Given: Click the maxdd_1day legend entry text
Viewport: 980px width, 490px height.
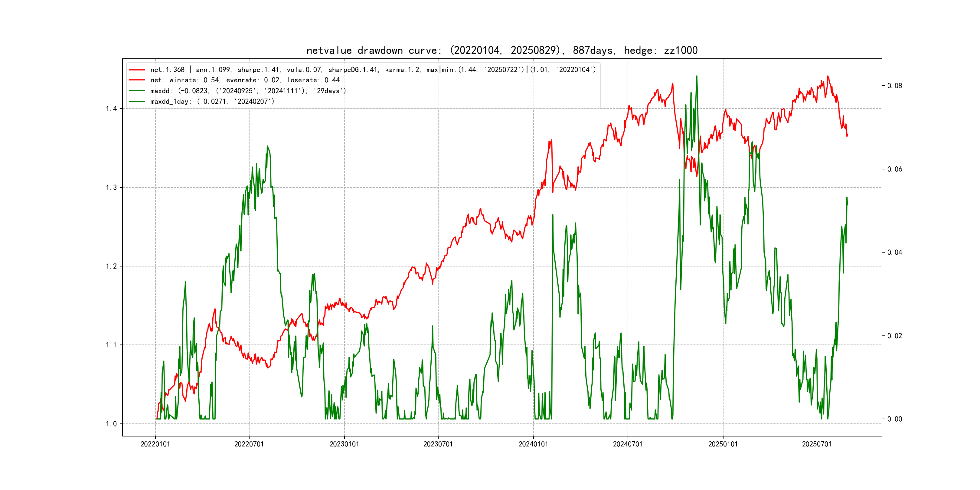Looking at the screenshot, I should 212,102.
